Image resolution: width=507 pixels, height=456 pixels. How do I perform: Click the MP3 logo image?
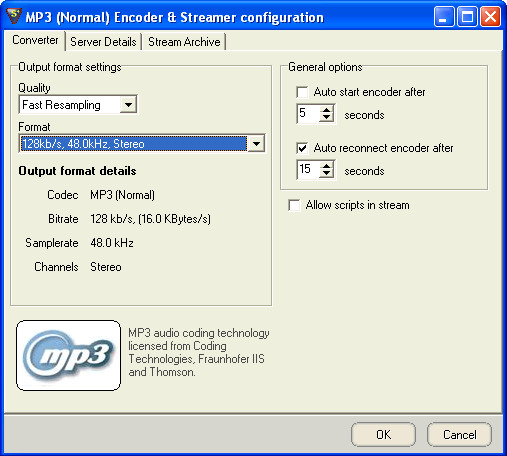pyautogui.click(x=68, y=355)
